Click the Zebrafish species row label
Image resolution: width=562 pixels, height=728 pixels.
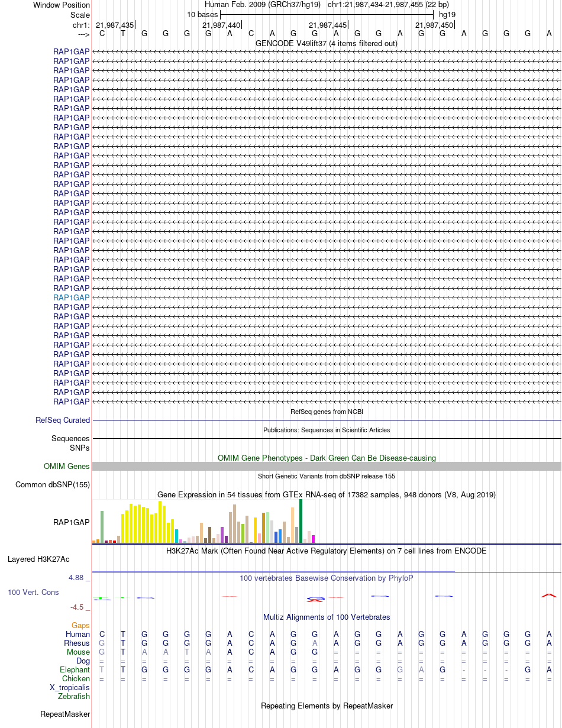click(74, 696)
